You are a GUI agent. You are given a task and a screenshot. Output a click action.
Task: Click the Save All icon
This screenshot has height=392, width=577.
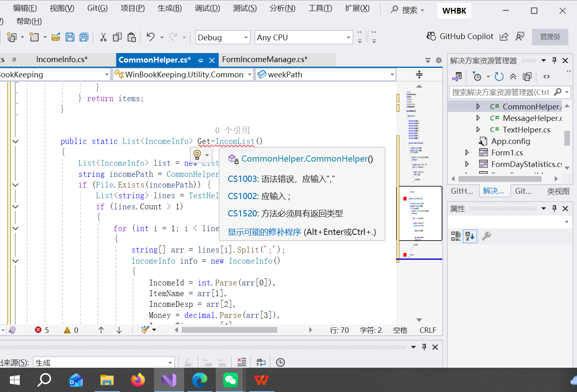84,37
